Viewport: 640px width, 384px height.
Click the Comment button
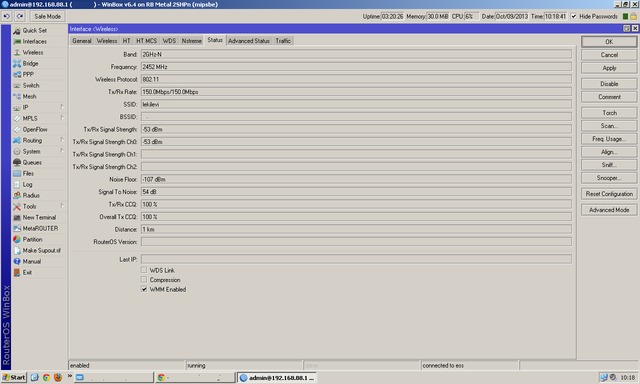[609, 97]
